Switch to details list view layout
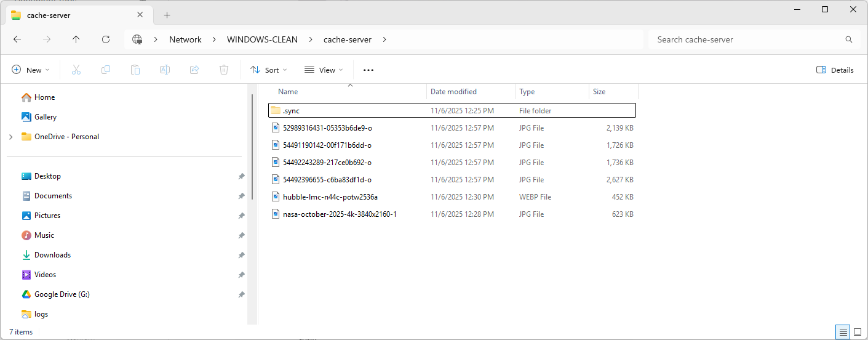 click(843, 332)
